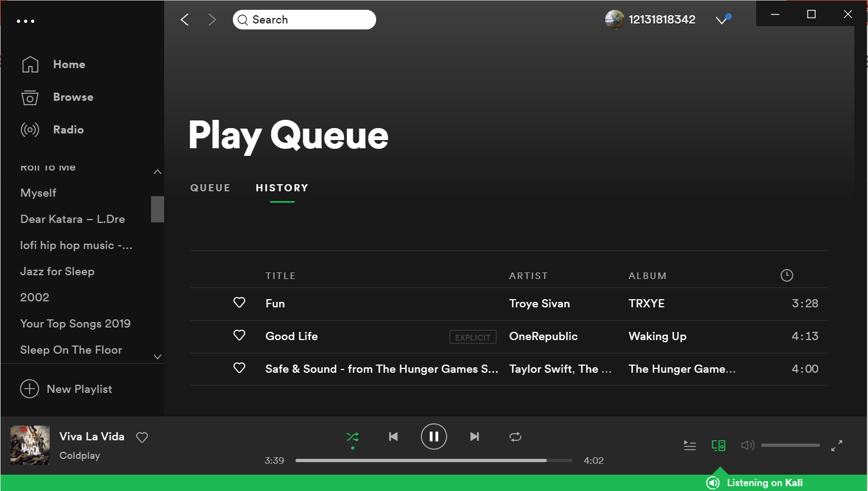Select the Safe & Sound track title
The image size is (868, 491).
[x=382, y=369]
